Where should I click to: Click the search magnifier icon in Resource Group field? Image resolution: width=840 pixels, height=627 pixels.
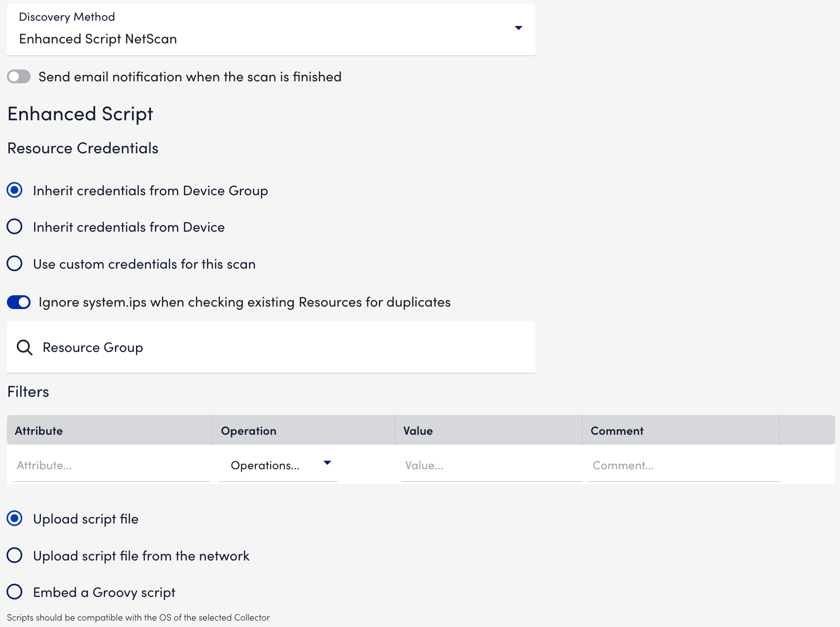pos(24,348)
